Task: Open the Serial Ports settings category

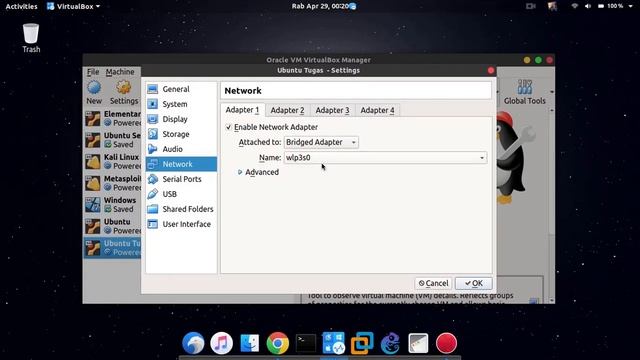Action: coord(181,179)
